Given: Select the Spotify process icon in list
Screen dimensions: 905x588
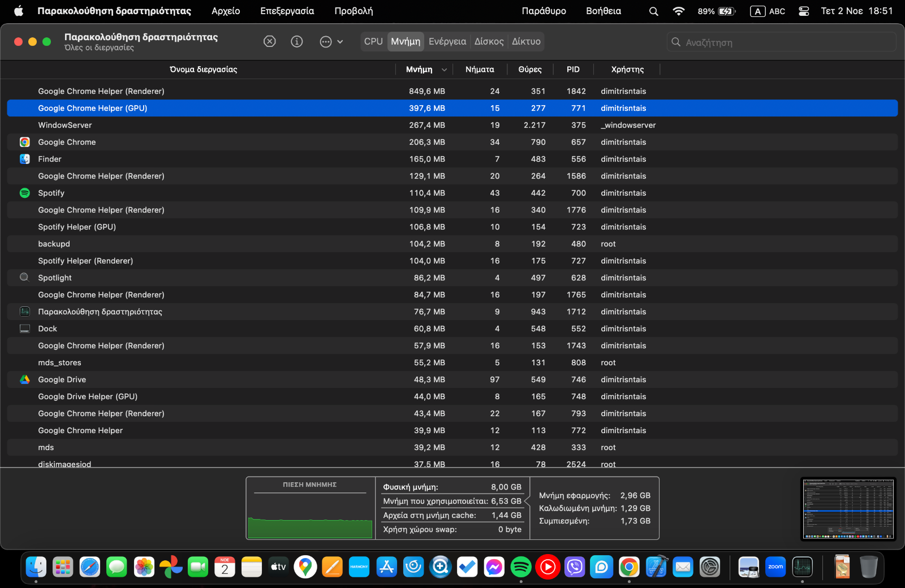Looking at the screenshot, I should [24, 193].
